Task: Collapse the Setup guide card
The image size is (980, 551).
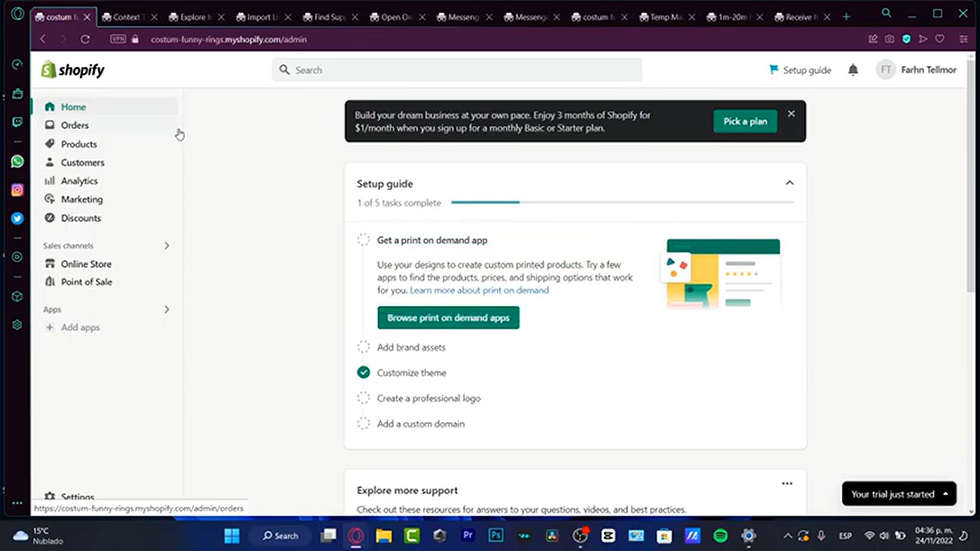Action: [x=790, y=183]
